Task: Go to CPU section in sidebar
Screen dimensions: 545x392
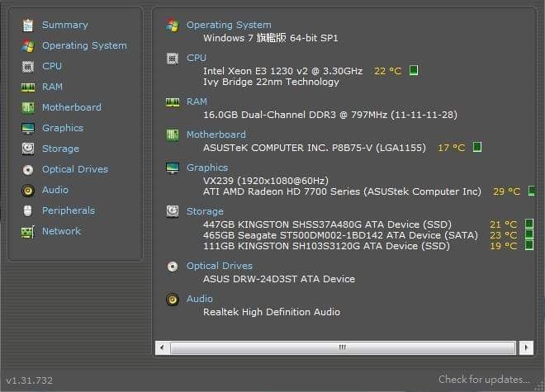Action: 52,66
